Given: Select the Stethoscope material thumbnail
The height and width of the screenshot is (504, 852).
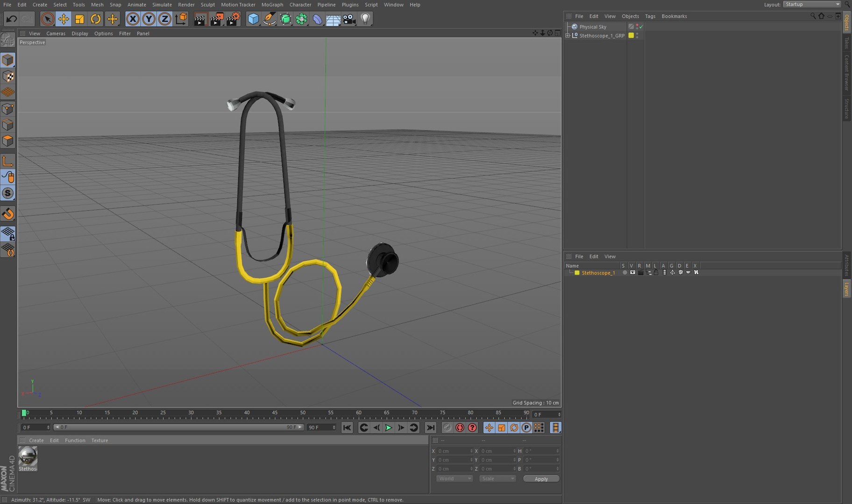Looking at the screenshot, I should 28,456.
